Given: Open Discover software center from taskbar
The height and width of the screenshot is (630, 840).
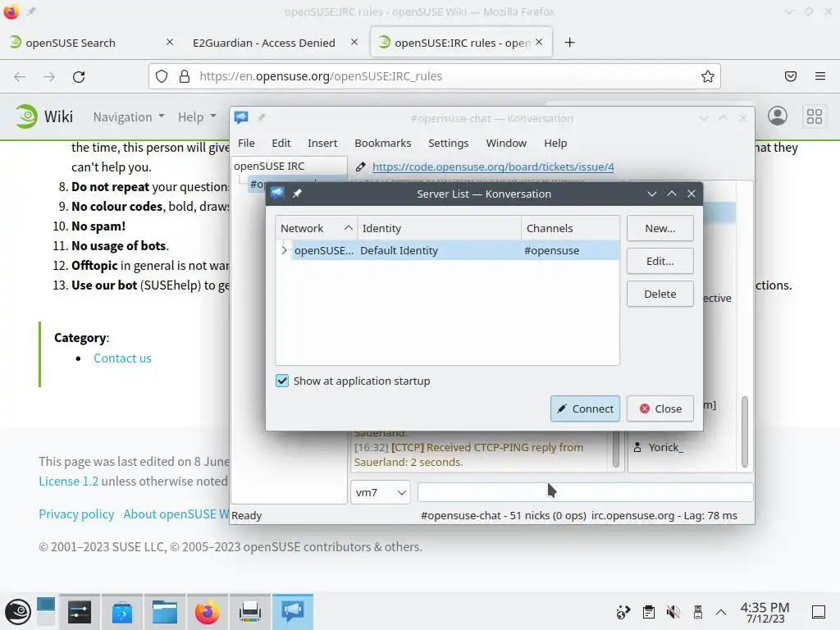Looking at the screenshot, I should [x=121, y=612].
